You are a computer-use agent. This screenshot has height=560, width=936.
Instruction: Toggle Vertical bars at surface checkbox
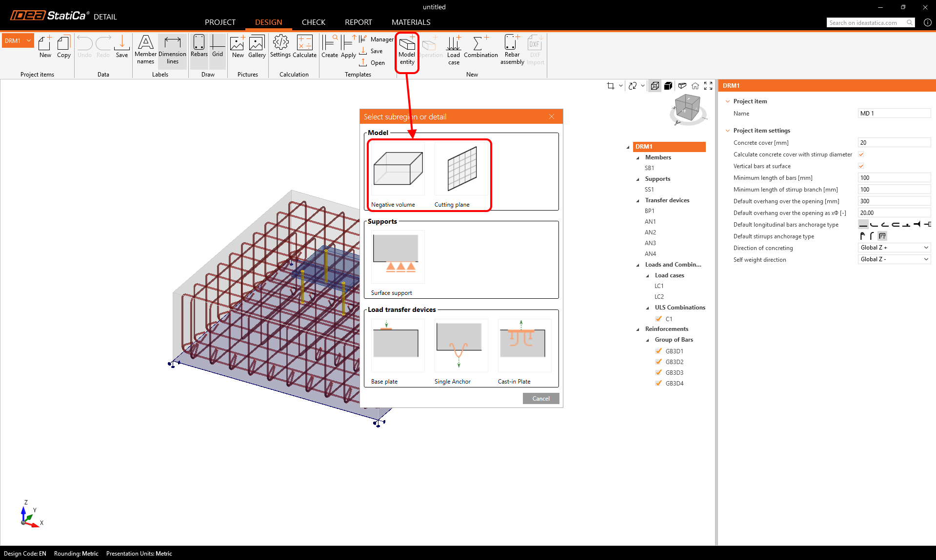point(861,166)
